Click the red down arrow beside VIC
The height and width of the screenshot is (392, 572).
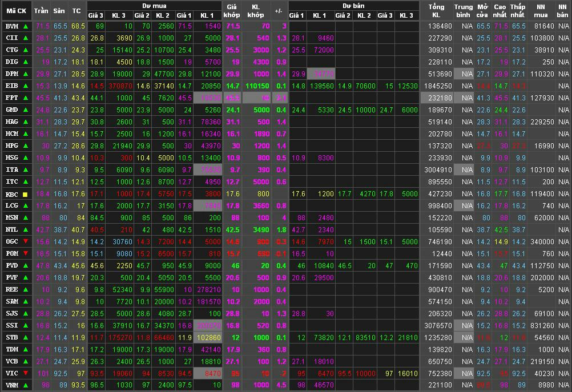[x=26, y=373]
